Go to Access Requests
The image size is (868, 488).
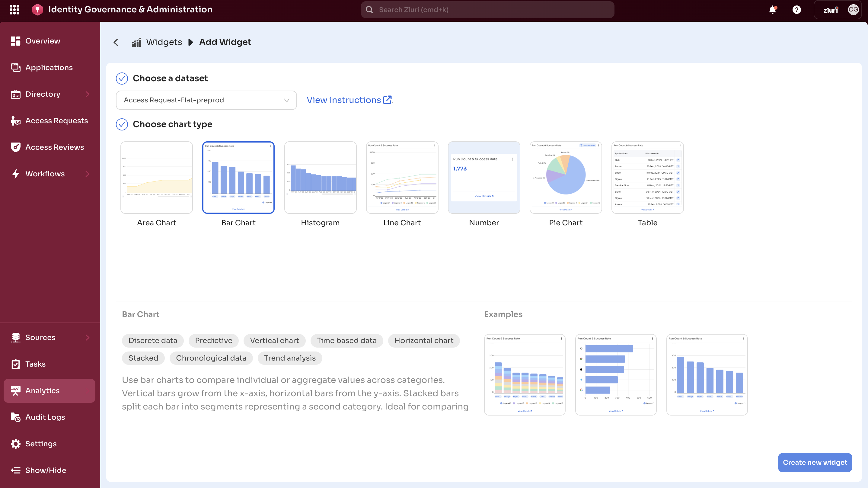[57, 121]
